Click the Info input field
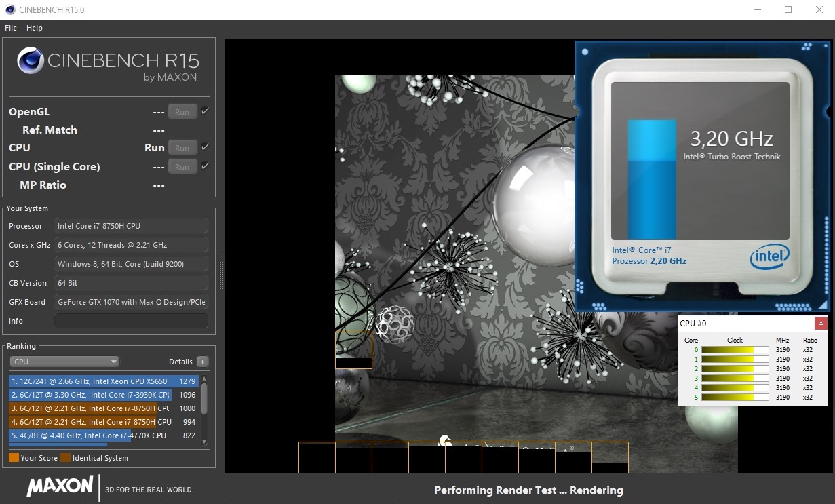This screenshot has width=835, height=504. (x=131, y=321)
